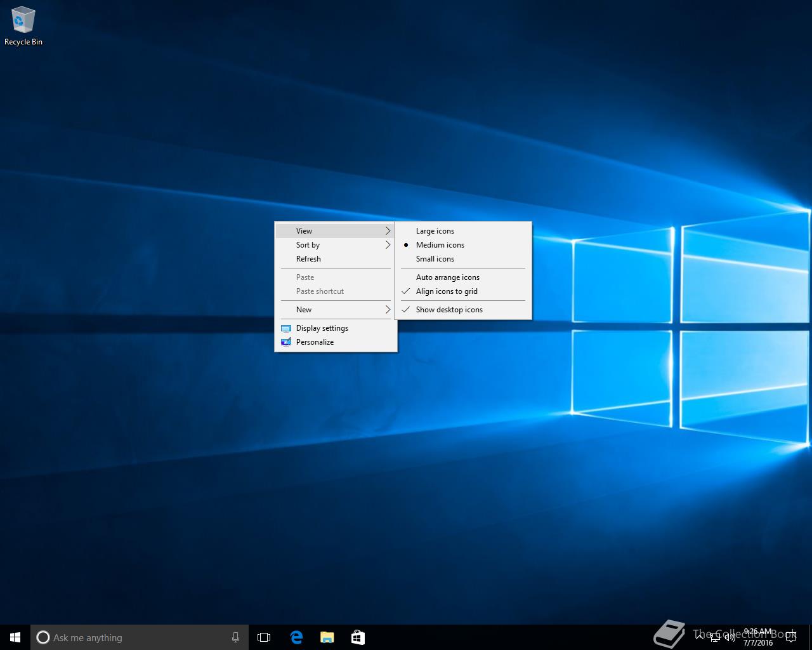Screen dimensions: 812x650
Task: Click the Display settings monitor icon
Action: [x=286, y=328]
